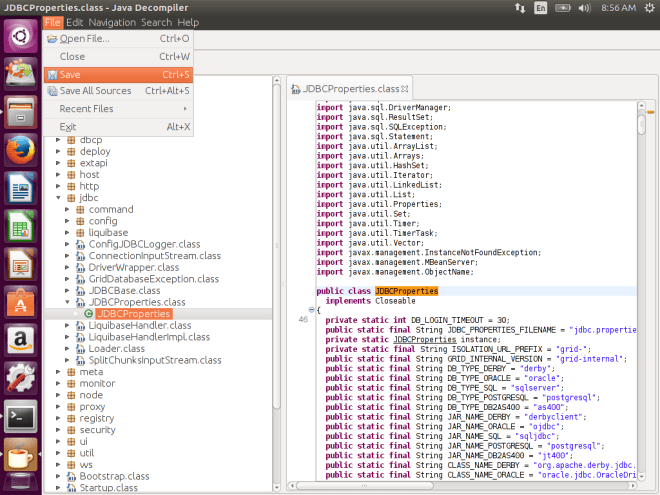Viewport: 660px width, 495px height.
Task: Select Loader.class in the tree
Action: tap(115, 348)
